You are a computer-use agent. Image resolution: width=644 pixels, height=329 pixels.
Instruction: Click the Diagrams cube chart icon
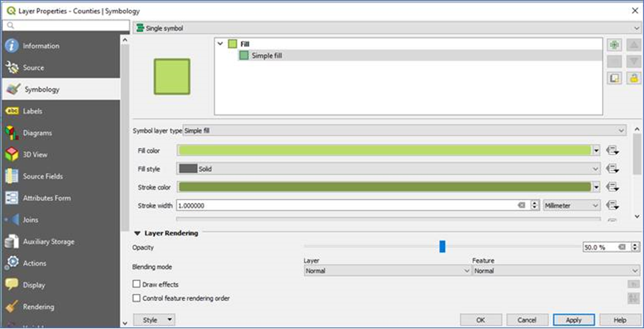point(12,133)
